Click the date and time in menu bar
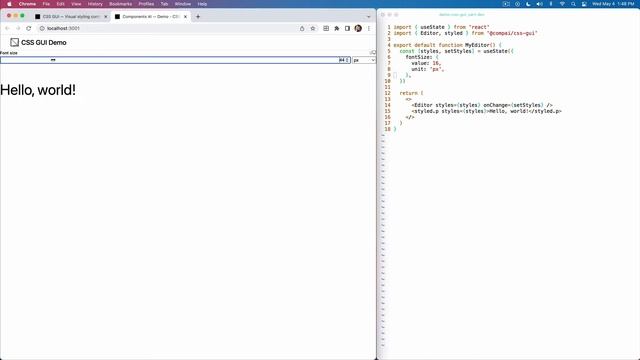Image resolution: width=640 pixels, height=360 pixels. click(x=613, y=4)
